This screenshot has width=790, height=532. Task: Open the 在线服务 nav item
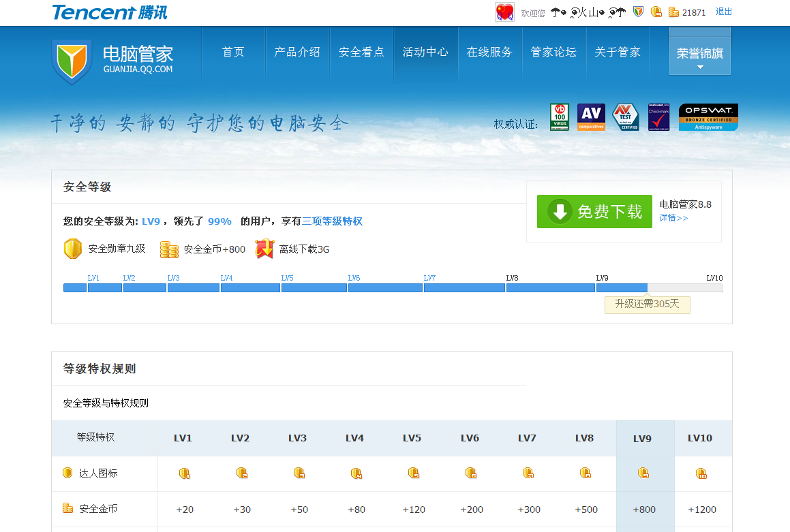[x=489, y=52]
